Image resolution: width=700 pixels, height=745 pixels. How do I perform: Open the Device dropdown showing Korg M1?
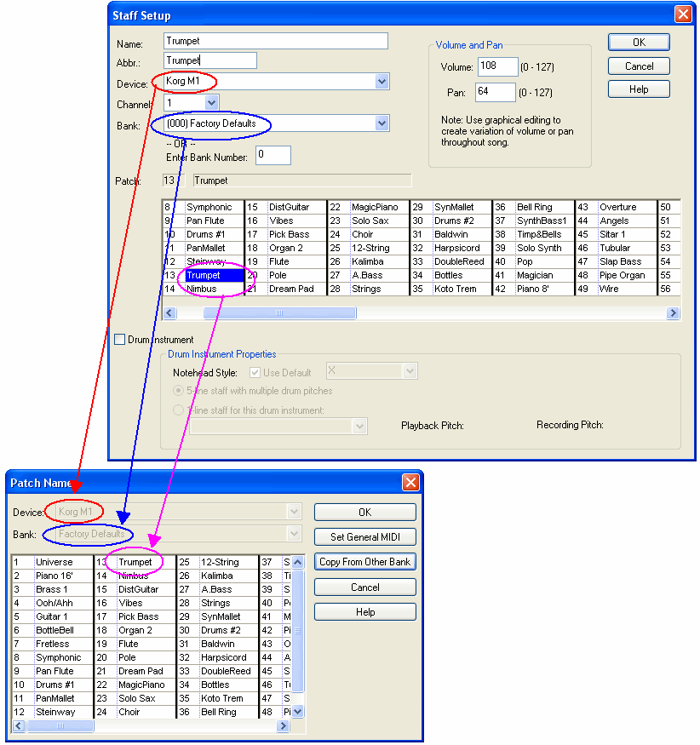(381, 81)
